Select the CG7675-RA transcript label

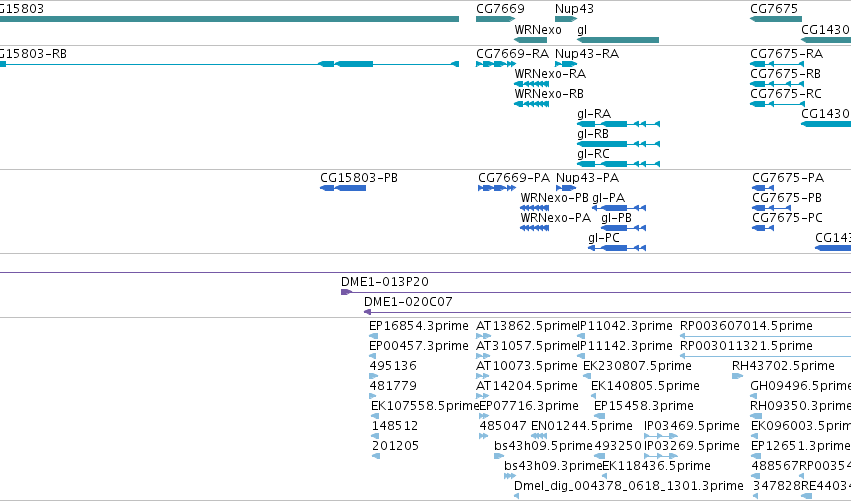click(x=786, y=54)
